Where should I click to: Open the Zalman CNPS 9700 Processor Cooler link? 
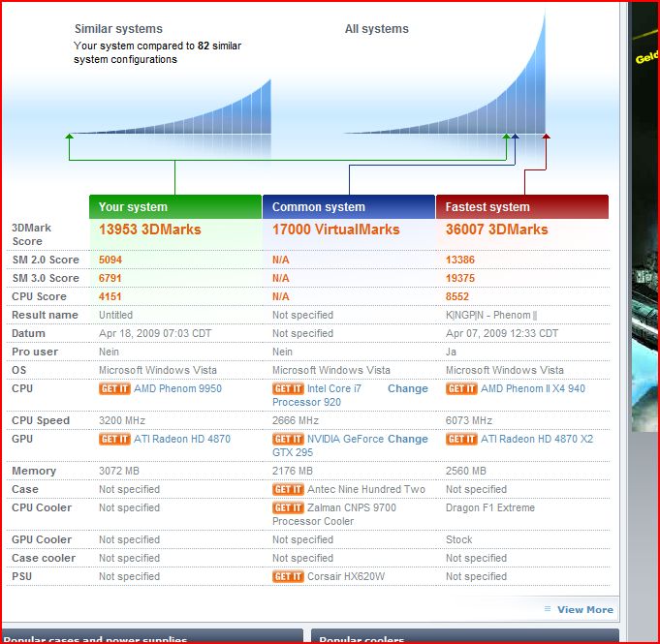coord(334,514)
